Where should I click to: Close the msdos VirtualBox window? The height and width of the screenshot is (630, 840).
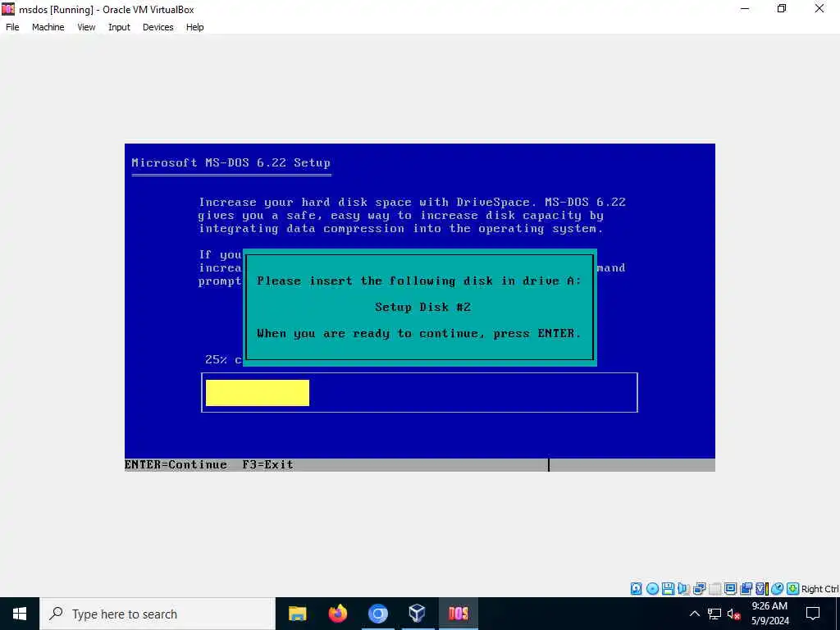(819, 8)
